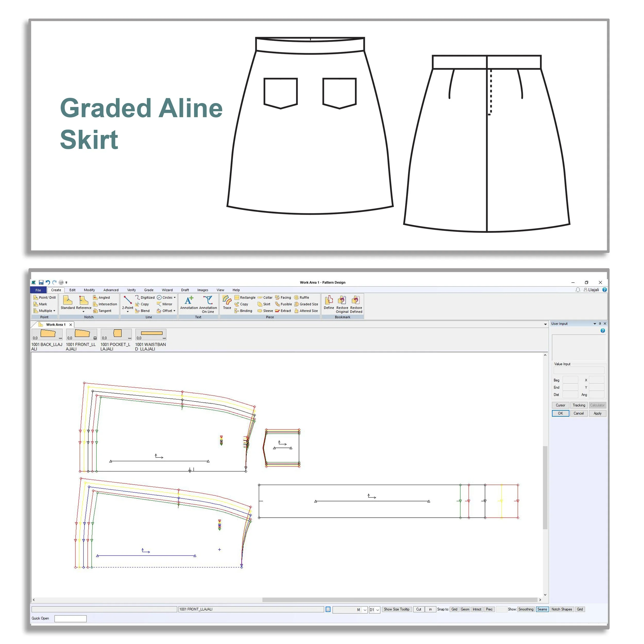Select the Graded Size tool

click(x=306, y=304)
